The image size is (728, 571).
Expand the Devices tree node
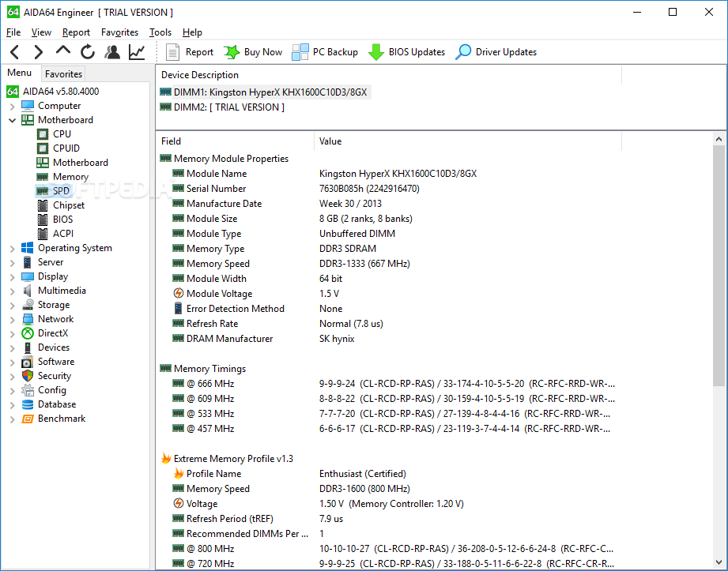click(x=12, y=348)
